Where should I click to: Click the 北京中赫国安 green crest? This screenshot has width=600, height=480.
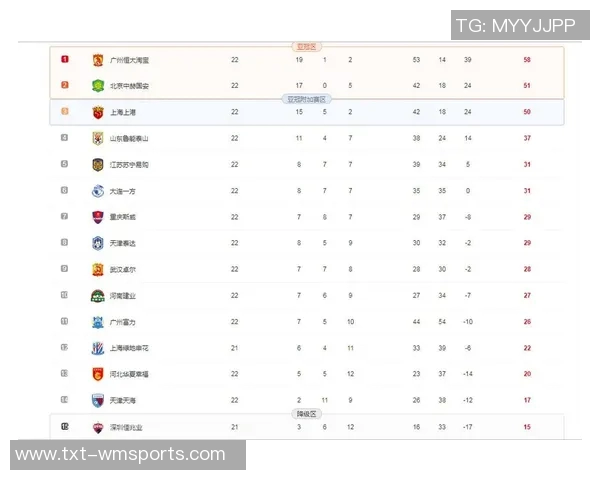click(x=97, y=86)
